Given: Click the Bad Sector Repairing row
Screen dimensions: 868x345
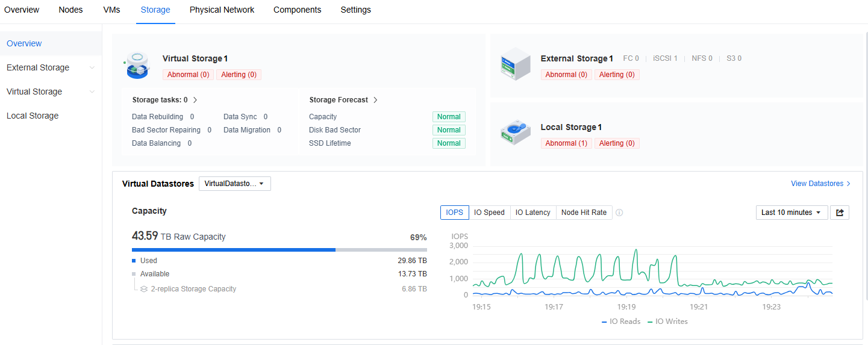Looking at the screenshot, I should click(x=172, y=130).
